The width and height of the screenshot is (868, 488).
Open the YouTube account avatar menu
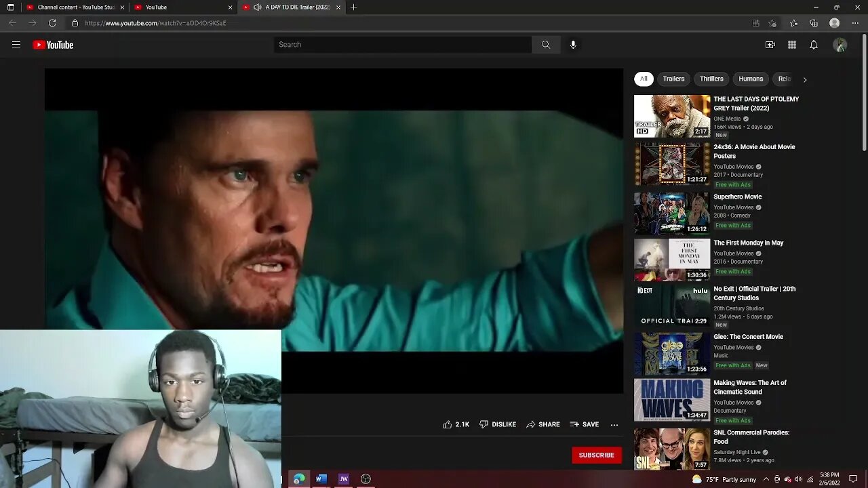[x=840, y=45]
